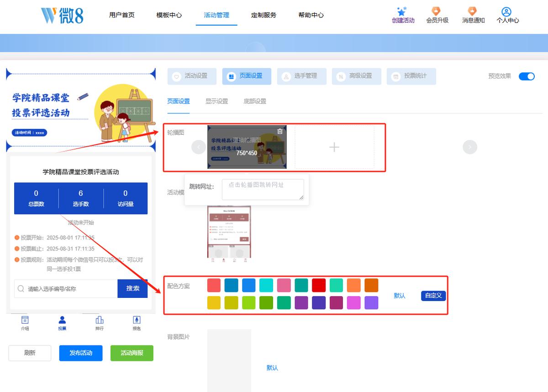548x392 pixels.
Task: Open 模板中心 in top navigation
Action: (169, 15)
